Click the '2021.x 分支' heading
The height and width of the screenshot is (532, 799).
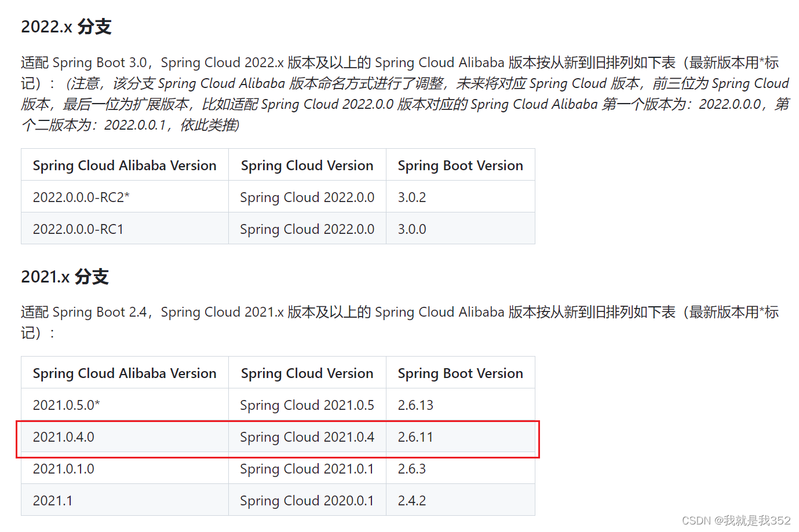65,277
